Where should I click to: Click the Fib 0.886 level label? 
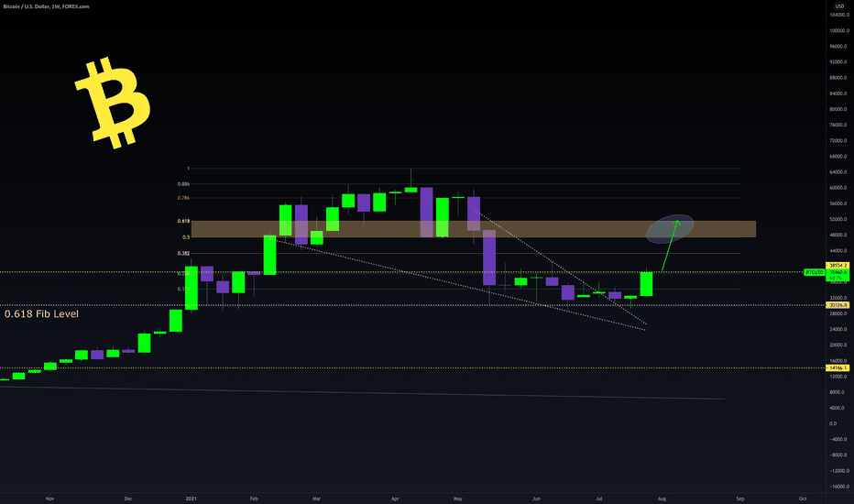[x=183, y=184]
